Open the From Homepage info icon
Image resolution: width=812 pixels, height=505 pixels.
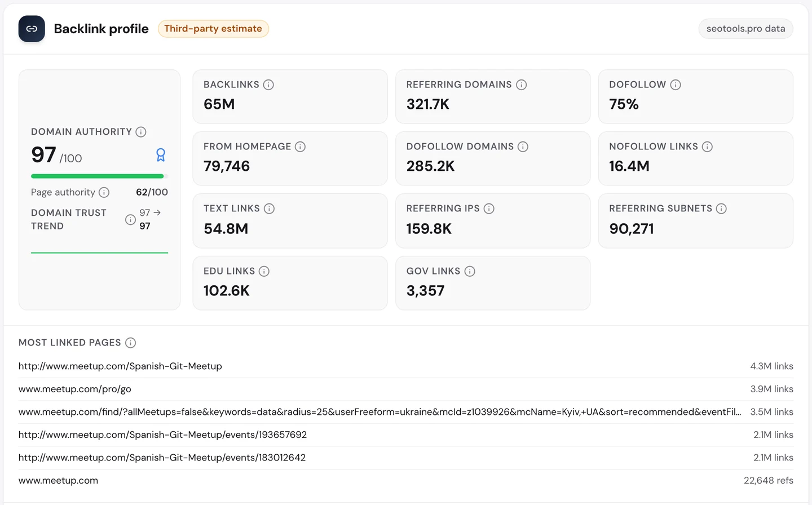coord(301,147)
